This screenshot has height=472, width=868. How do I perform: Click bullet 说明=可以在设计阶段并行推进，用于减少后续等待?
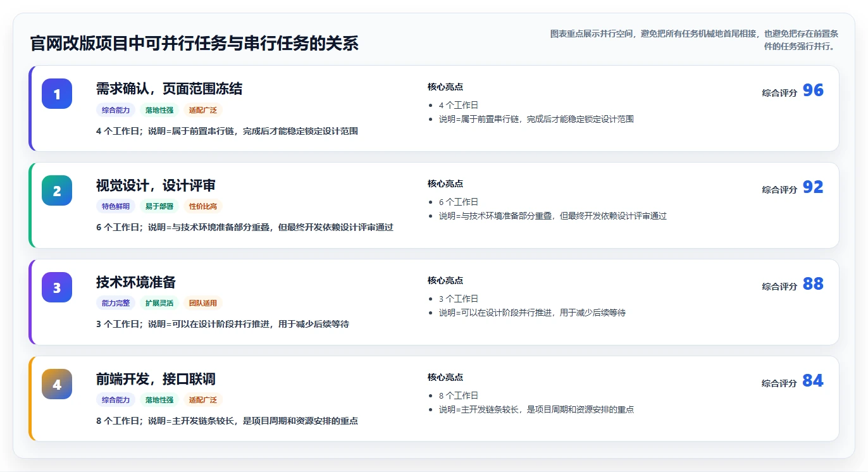tap(532, 313)
